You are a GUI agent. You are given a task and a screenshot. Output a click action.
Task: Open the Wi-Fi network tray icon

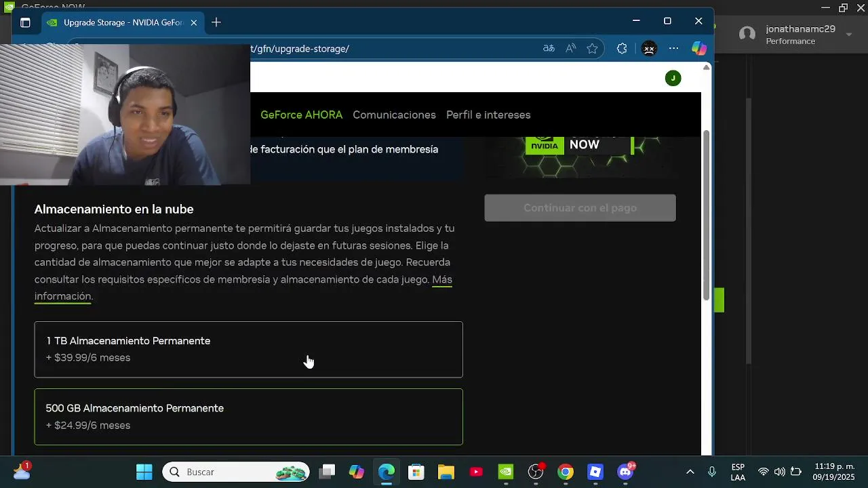[764, 472]
